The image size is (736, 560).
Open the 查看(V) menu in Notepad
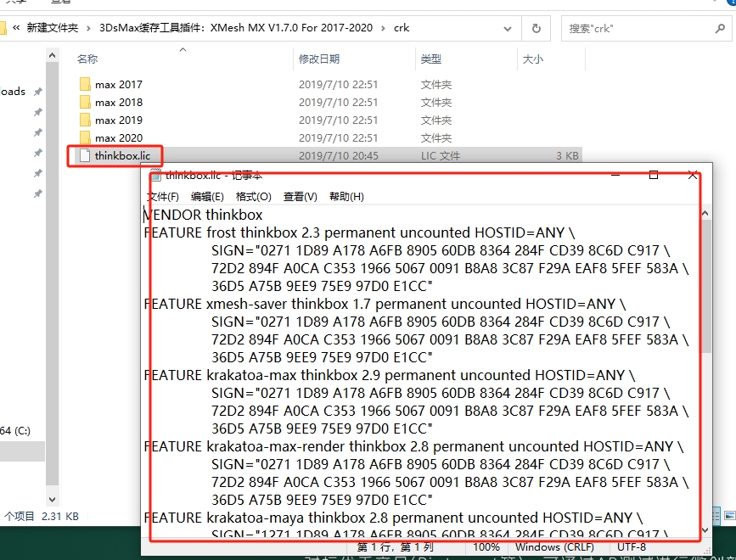pyautogui.click(x=301, y=197)
